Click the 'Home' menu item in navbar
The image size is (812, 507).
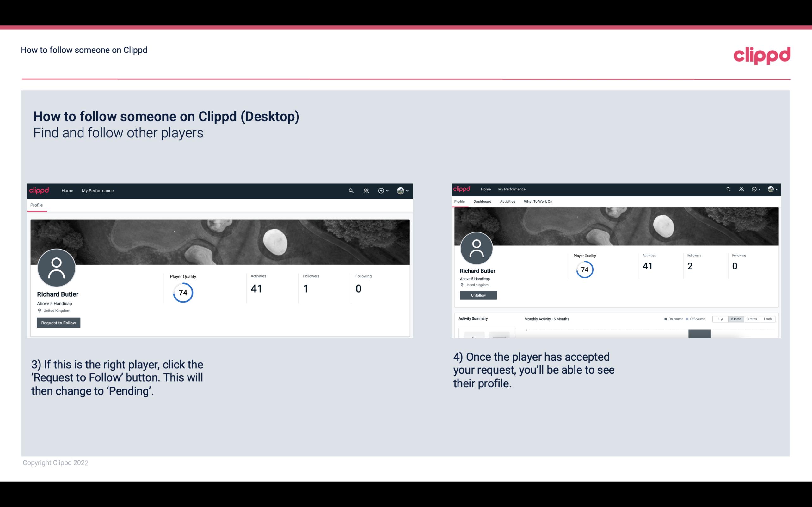click(66, 190)
